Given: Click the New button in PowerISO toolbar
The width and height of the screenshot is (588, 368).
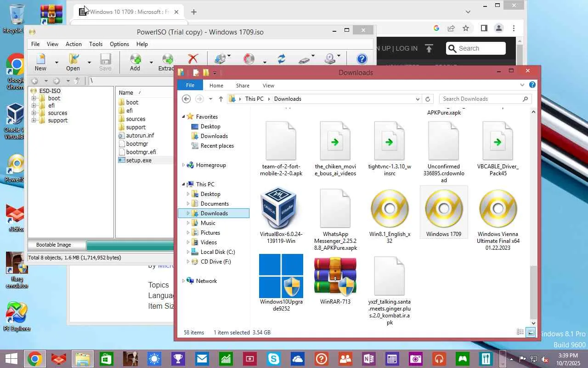Looking at the screenshot, I should [x=40, y=62].
